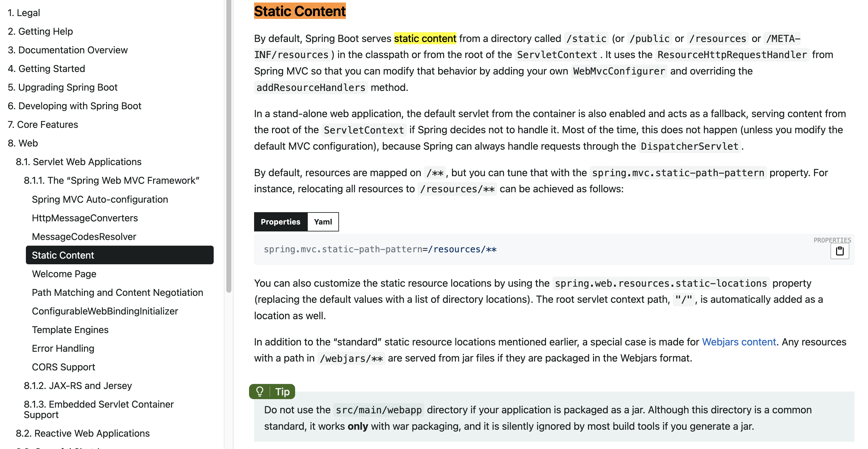868x449 pixels.
Task: Open Path Matching and Content Negotiation
Action: [117, 292]
